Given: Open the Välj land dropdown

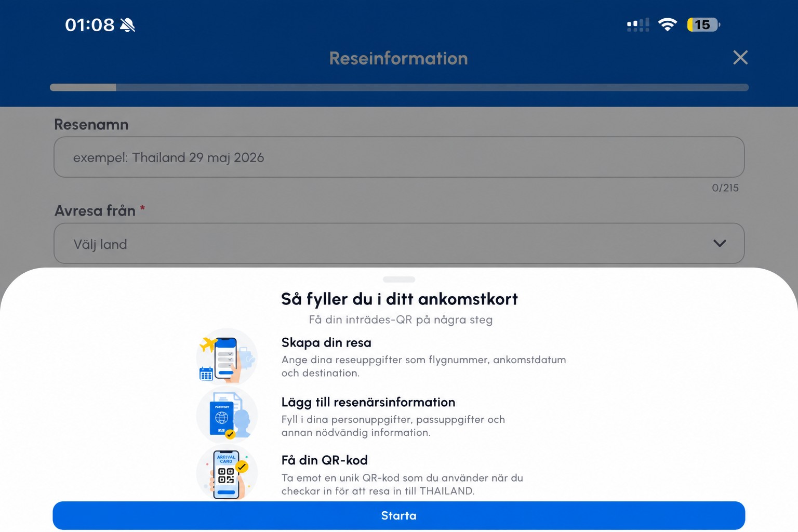Looking at the screenshot, I should point(399,243).
